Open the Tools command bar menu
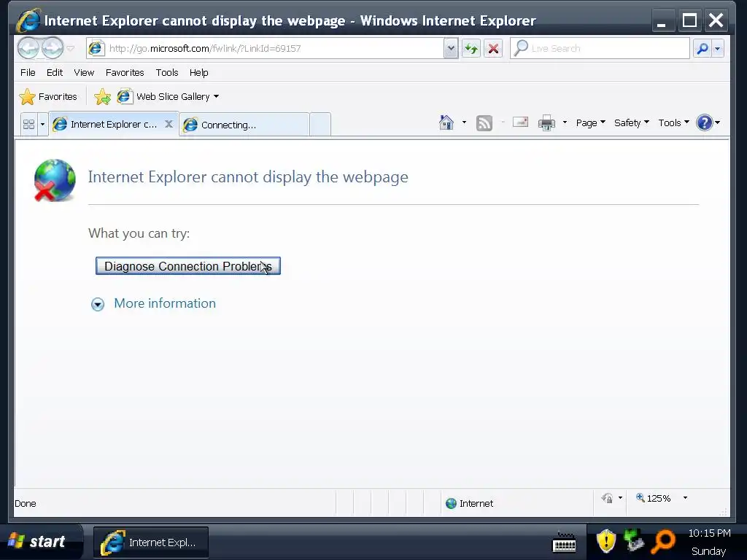Screen dimensions: 747x560 pos(673,122)
